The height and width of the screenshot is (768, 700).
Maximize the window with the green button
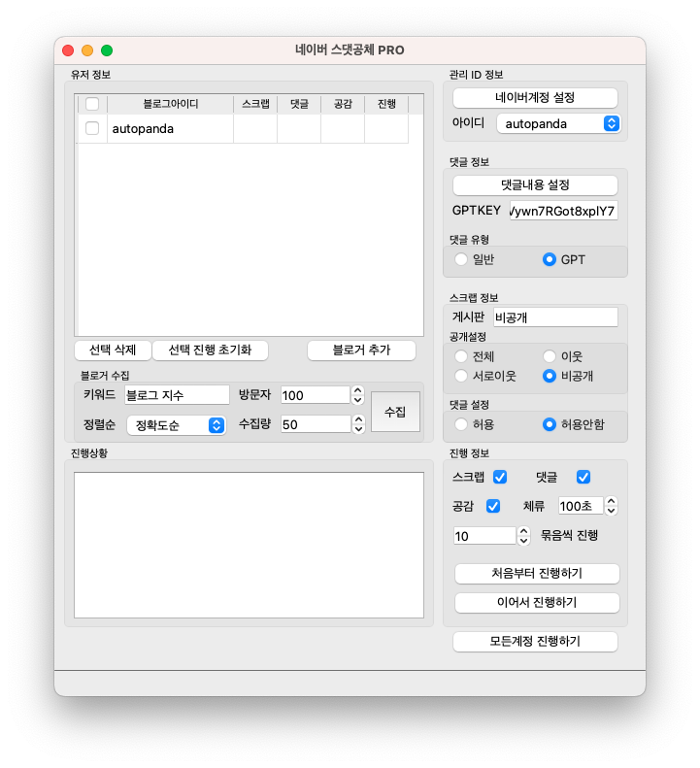[107, 50]
